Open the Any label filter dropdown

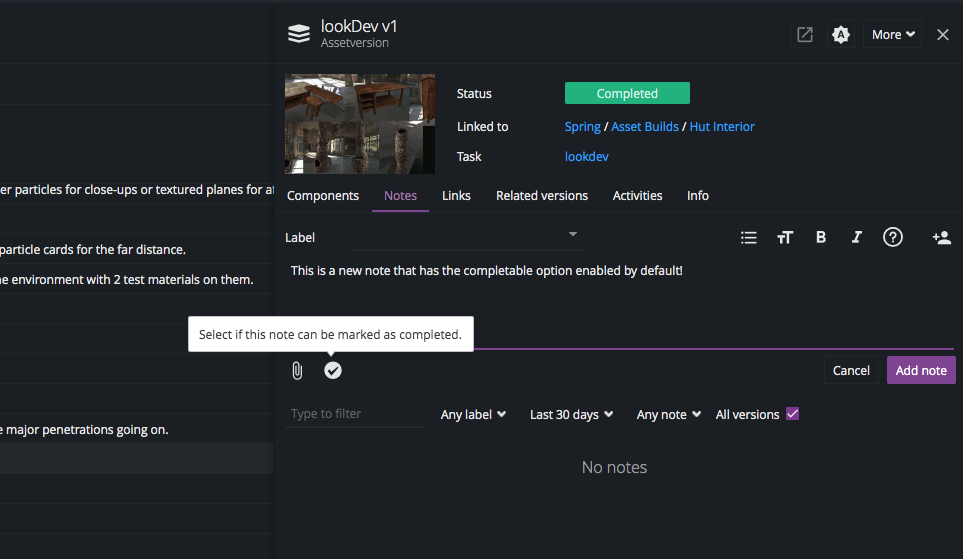click(473, 415)
